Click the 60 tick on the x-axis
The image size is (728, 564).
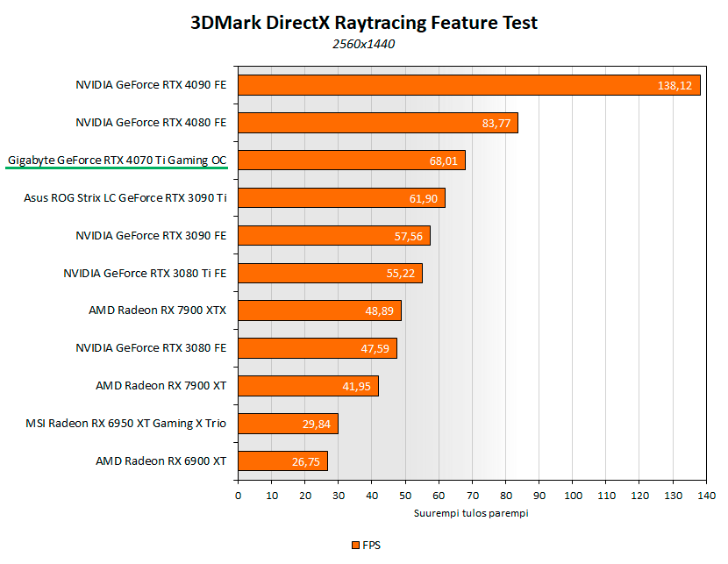pyautogui.click(x=439, y=496)
